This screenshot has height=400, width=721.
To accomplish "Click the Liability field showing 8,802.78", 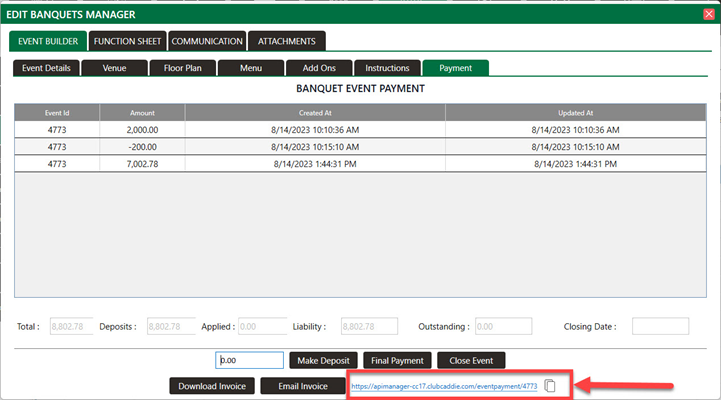I will coord(369,326).
